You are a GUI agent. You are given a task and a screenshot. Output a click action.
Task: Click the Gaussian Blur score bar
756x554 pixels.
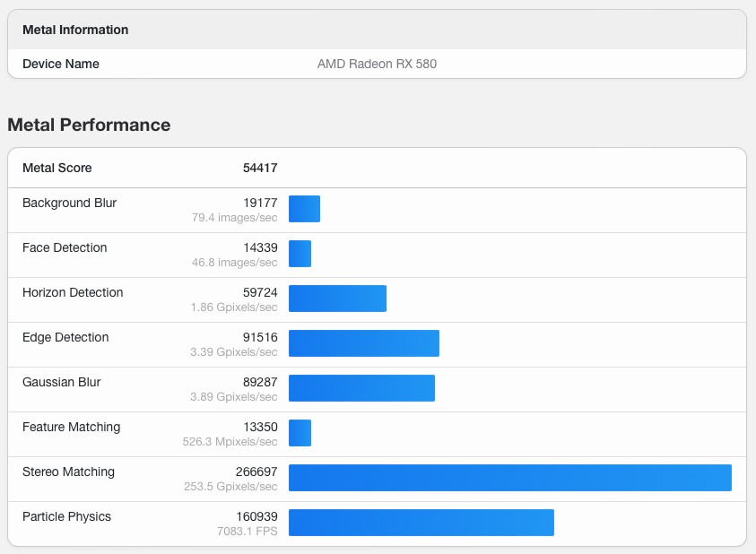click(x=361, y=388)
